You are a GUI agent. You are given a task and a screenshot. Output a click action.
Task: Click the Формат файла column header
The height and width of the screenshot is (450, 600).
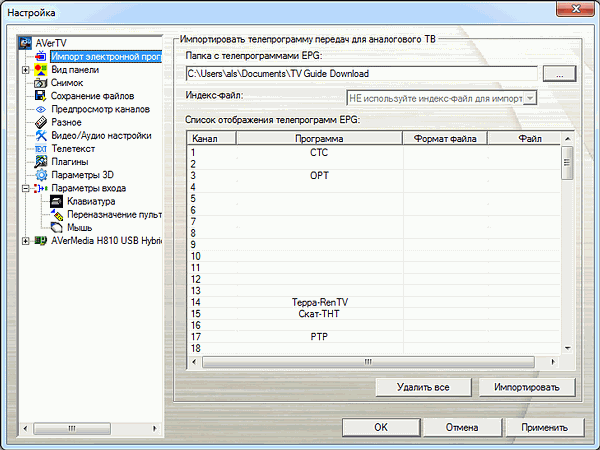tap(445, 139)
